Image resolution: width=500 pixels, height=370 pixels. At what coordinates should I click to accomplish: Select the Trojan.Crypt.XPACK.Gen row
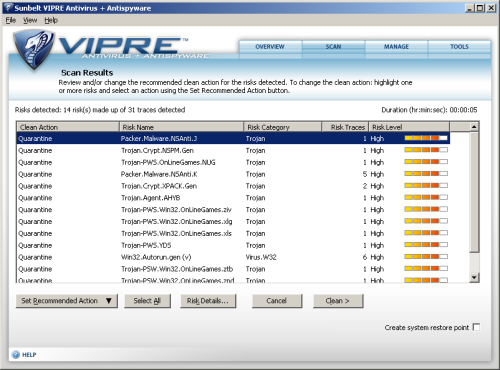[233, 186]
